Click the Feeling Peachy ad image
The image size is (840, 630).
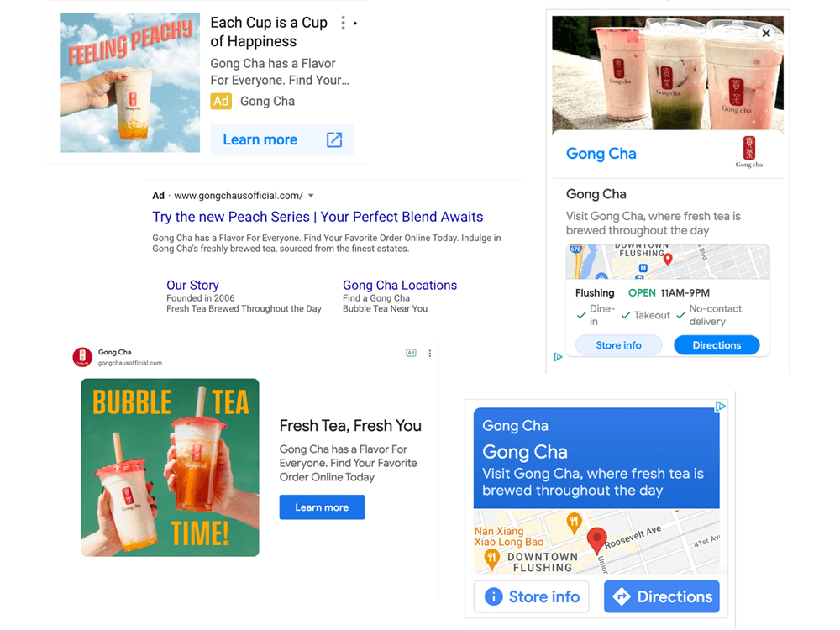tap(130, 83)
